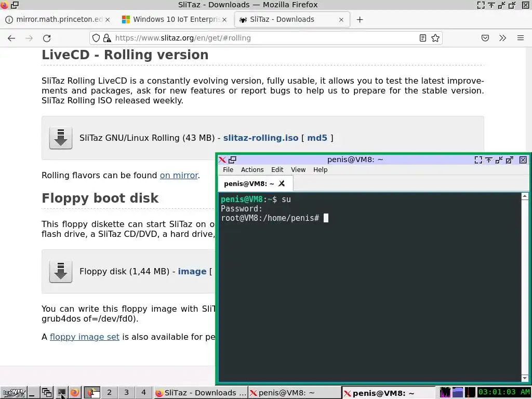Switch to workspace 3

point(126,393)
